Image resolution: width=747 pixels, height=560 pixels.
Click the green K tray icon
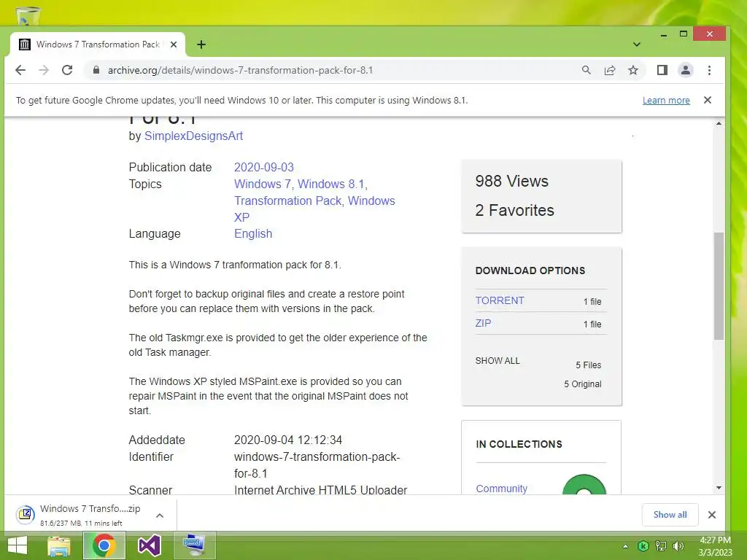pos(643,546)
